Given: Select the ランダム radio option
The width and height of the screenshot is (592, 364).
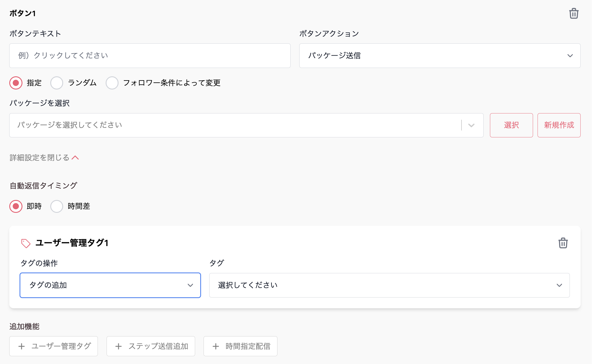Looking at the screenshot, I should coord(57,83).
